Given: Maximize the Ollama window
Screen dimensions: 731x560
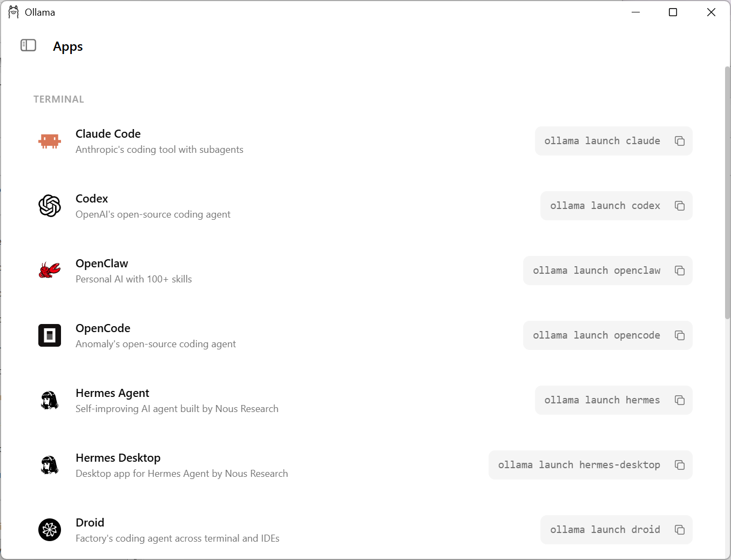Looking at the screenshot, I should click(673, 12).
